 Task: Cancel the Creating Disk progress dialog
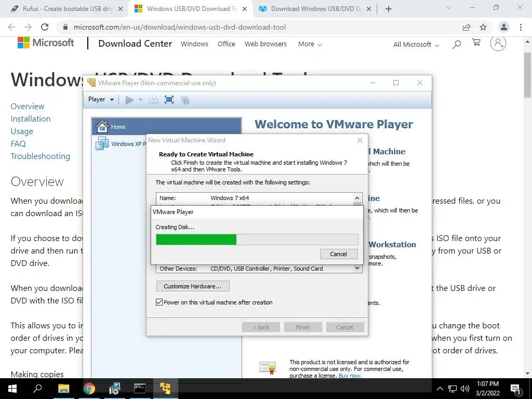coord(338,254)
